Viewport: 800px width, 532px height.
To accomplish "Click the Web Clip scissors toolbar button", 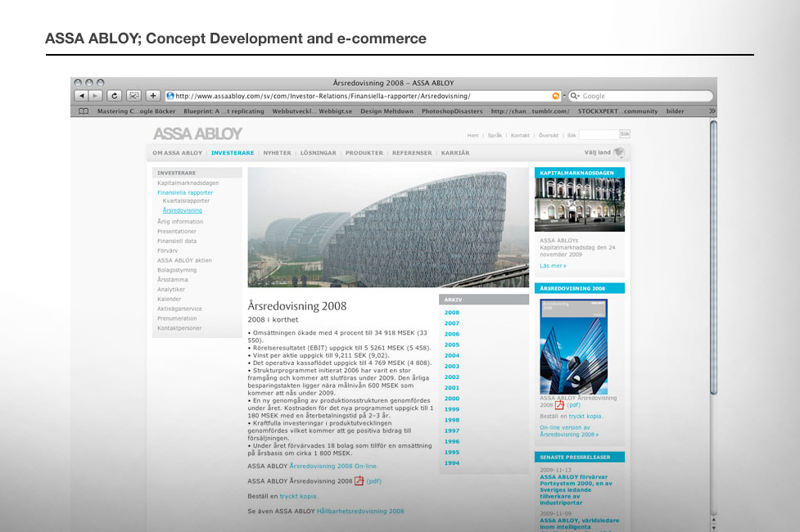I will pyautogui.click(x=133, y=96).
